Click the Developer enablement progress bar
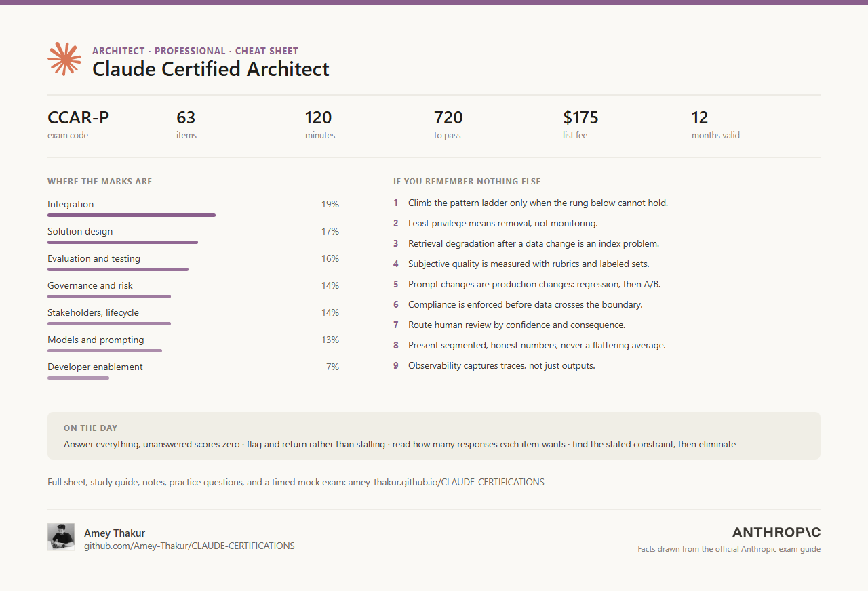The width and height of the screenshot is (868, 591). tap(78, 378)
